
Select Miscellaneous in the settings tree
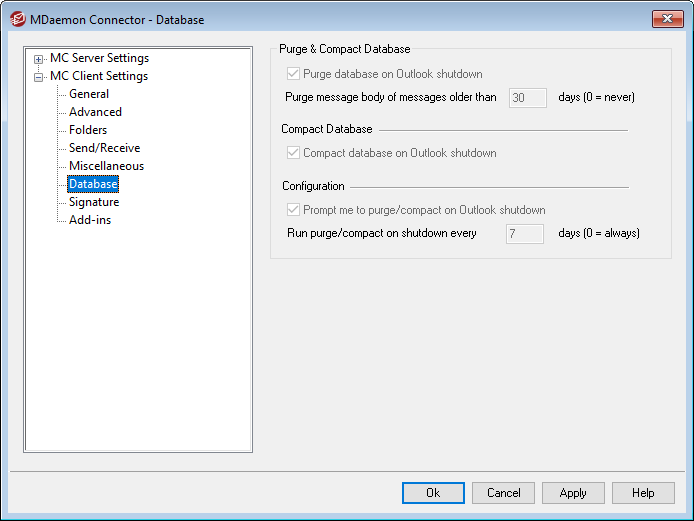tap(106, 166)
